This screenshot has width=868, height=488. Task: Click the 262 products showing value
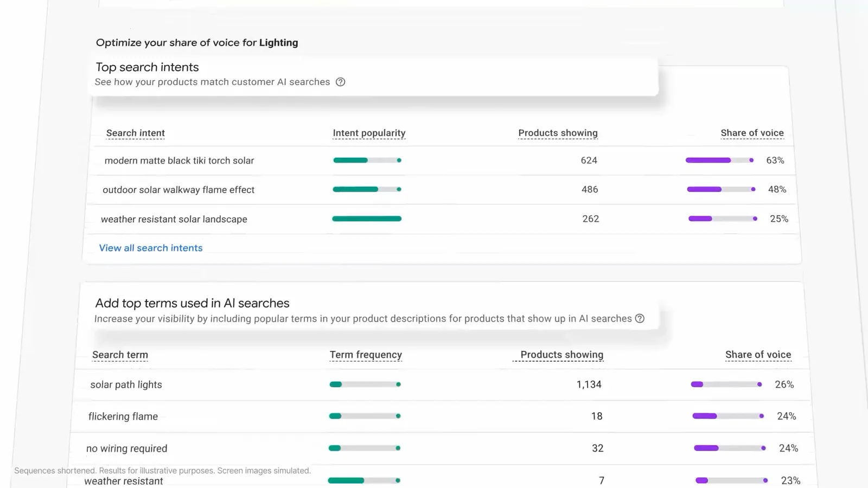pyautogui.click(x=591, y=219)
